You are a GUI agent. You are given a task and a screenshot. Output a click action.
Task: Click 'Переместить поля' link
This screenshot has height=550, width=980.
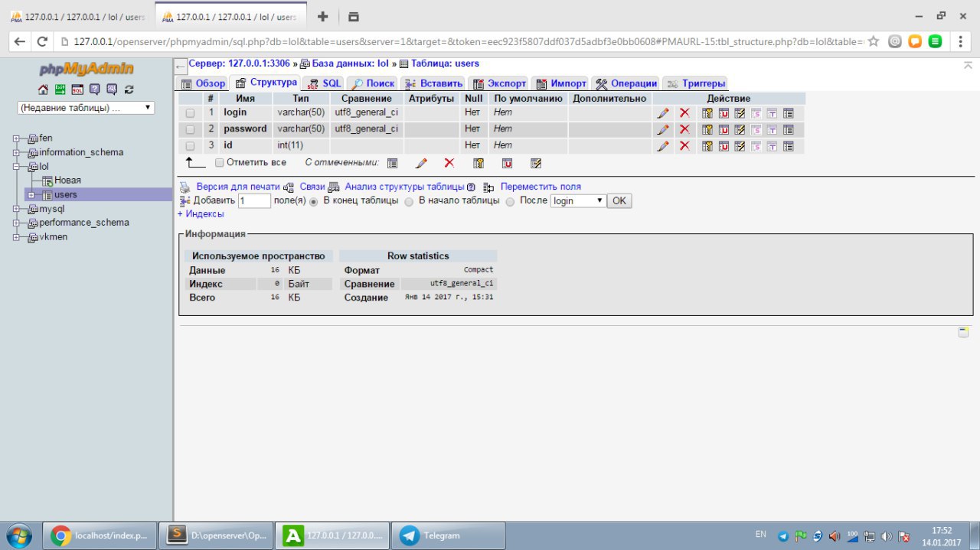[x=541, y=187]
